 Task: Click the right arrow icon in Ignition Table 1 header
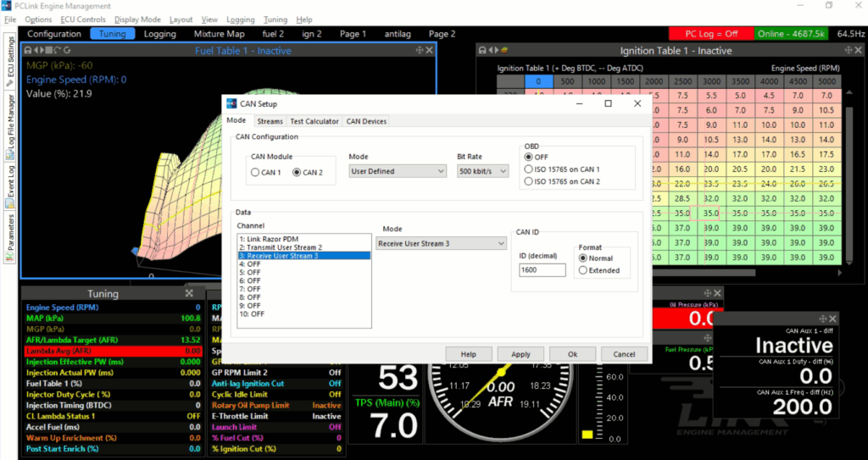click(497, 50)
